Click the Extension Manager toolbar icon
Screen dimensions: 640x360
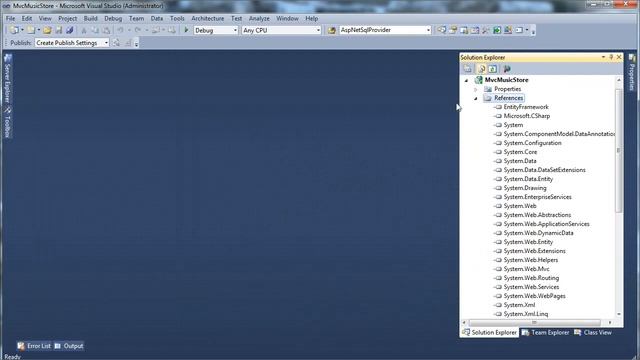point(508,30)
